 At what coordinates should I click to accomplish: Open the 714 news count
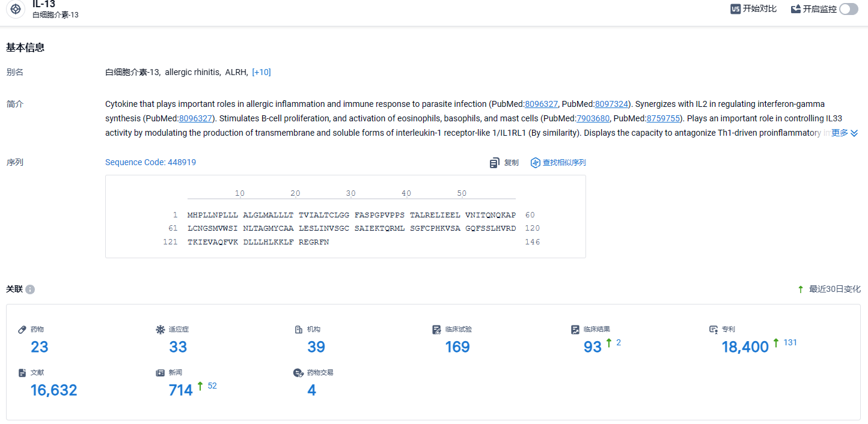181,390
